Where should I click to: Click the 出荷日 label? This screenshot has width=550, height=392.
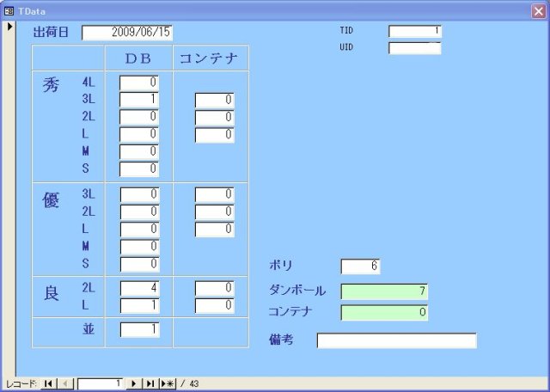51,33
